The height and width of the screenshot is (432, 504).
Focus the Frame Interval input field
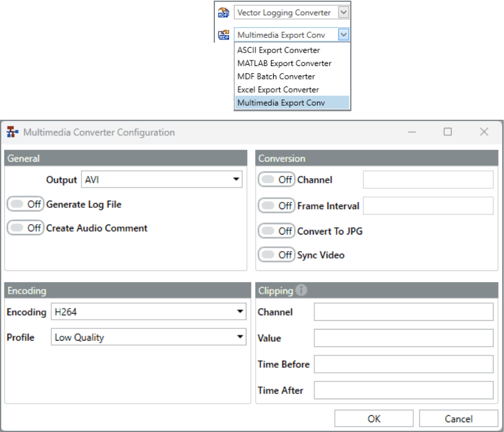click(x=428, y=206)
